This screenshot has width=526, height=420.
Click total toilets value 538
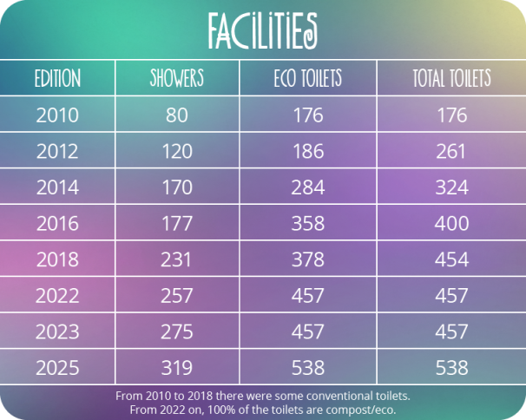(452, 368)
